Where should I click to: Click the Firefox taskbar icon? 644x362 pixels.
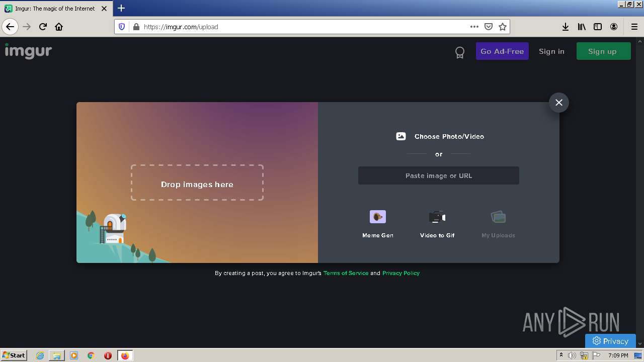[x=125, y=355]
